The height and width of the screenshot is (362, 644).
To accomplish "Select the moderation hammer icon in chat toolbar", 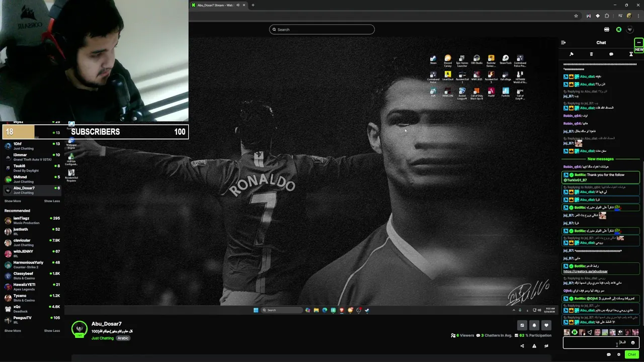I will 572,54.
